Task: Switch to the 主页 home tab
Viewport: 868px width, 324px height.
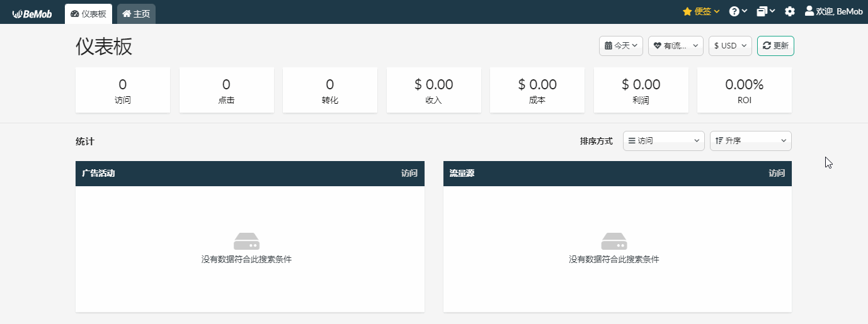Action: tap(136, 13)
